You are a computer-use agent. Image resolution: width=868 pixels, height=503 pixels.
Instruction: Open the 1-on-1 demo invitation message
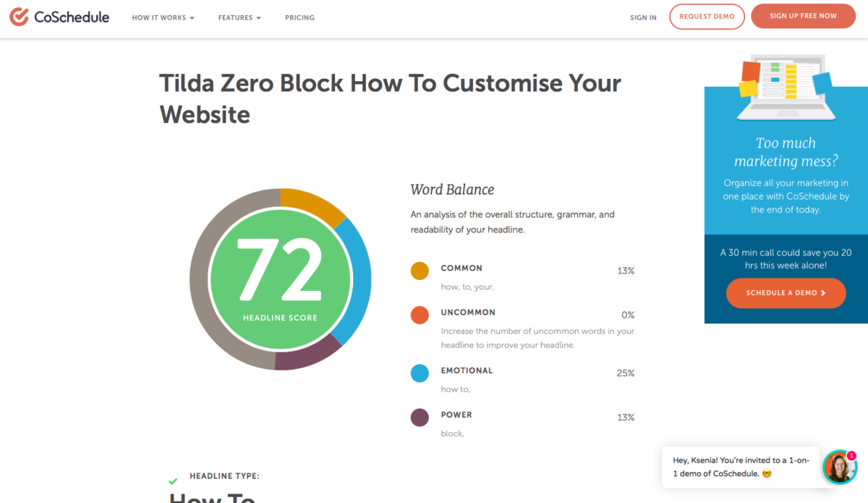[740, 467]
